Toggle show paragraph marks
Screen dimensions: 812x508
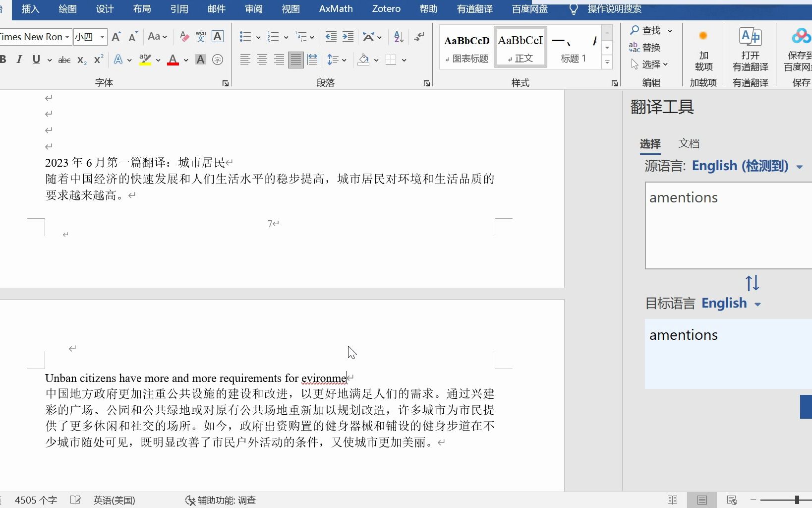click(419, 37)
